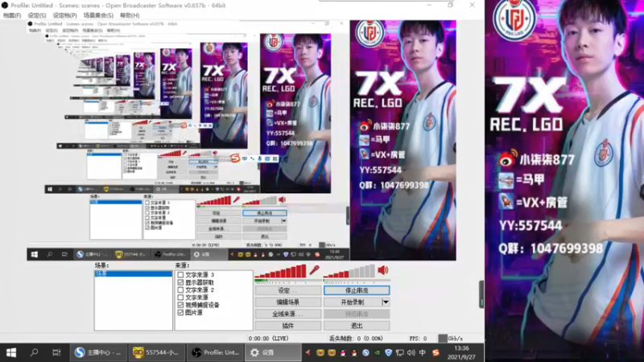This screenshot has width=644, height=362.
Task: Open the blue security shield tray icon
Action: click(x=389, y=352)
